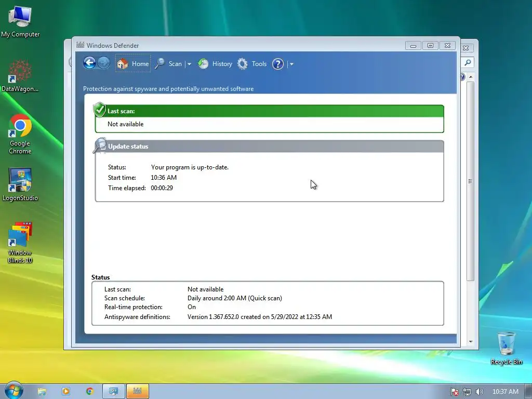Click the background window's vertical scrollbar thumb
Viewport: 532px width, 399px height.
click(x=470, y=181)
